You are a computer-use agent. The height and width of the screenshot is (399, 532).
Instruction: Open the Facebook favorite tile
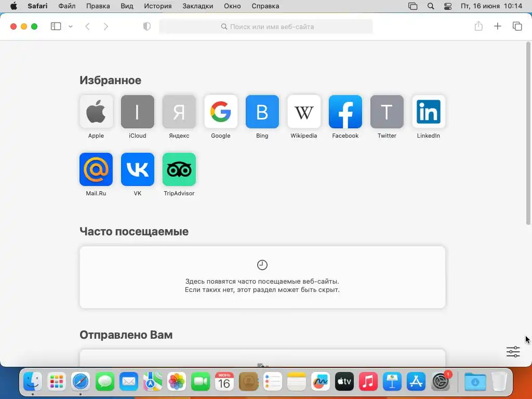345,112
